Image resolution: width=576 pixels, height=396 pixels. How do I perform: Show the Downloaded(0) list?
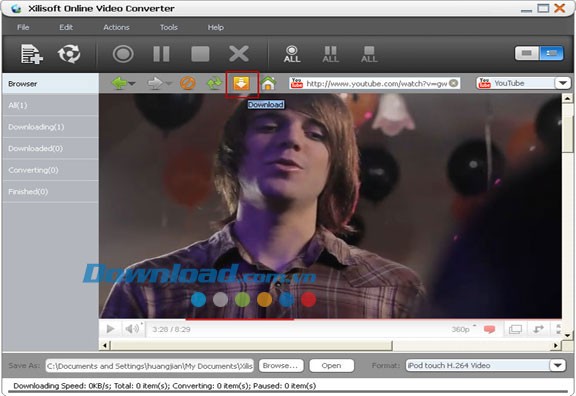pyautogui.click(x=50, y=148)
